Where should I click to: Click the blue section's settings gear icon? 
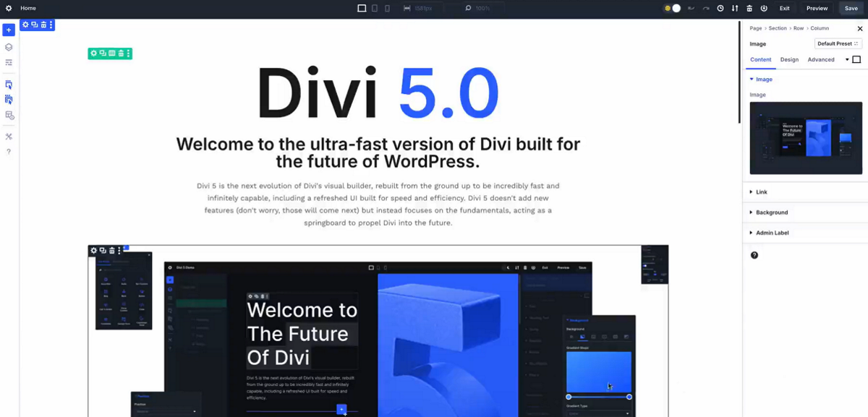(25, 25)
